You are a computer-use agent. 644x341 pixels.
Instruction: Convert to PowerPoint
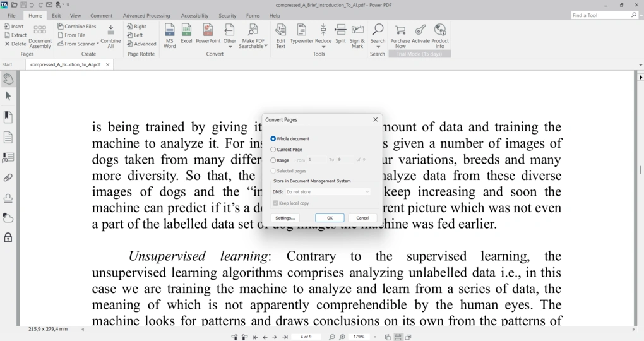[208, 33]
